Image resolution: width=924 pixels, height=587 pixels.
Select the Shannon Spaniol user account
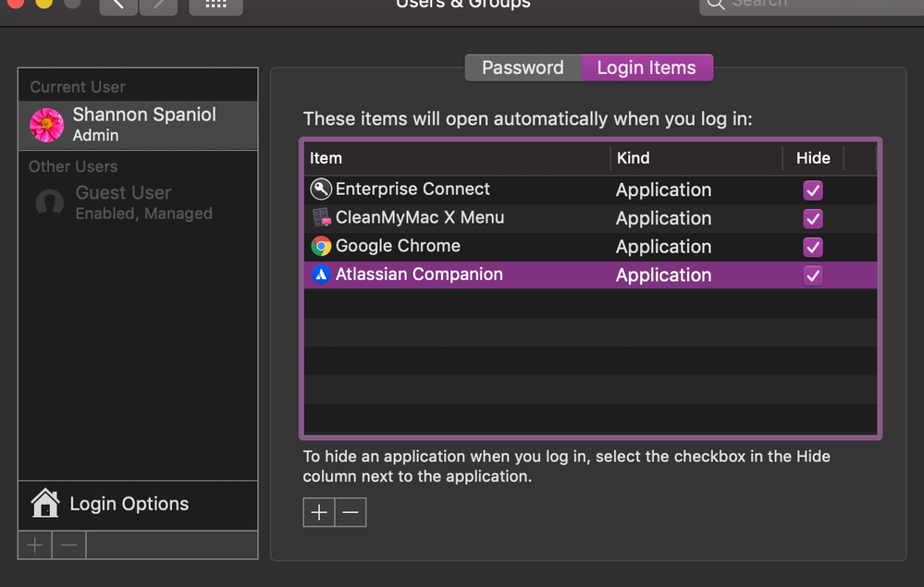click(x=138, y=125)
